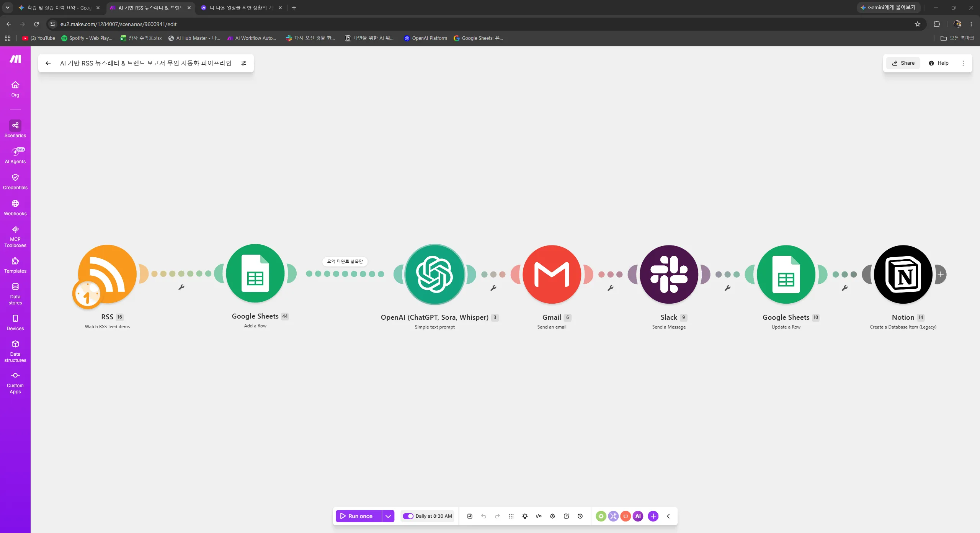Open the RSS Watch feed items module
Image resolution: width=980 pixels, height=533 pixels.
107,274
